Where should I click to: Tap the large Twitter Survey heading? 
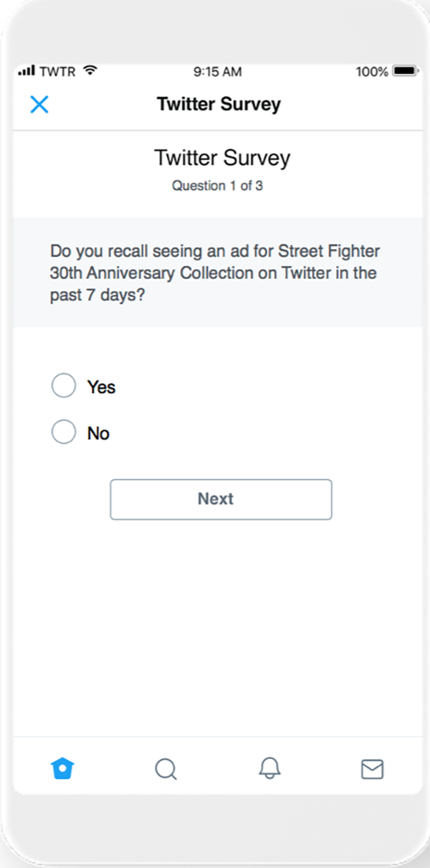[x=222, y=158]
